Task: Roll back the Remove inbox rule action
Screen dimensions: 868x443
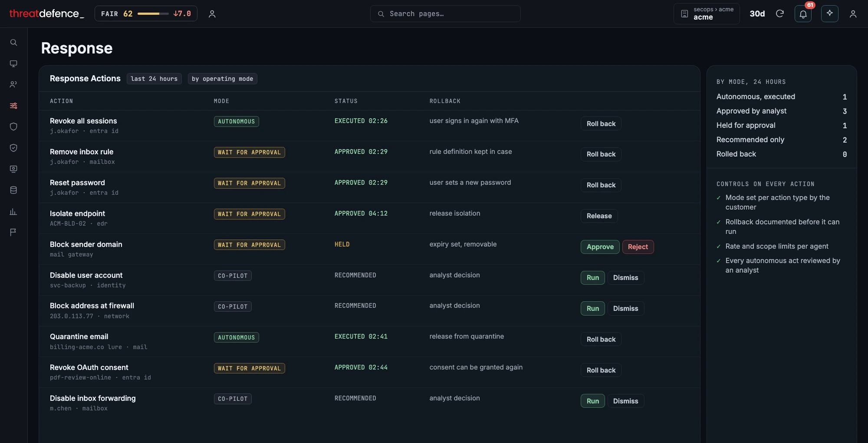Action: [601, 154]
